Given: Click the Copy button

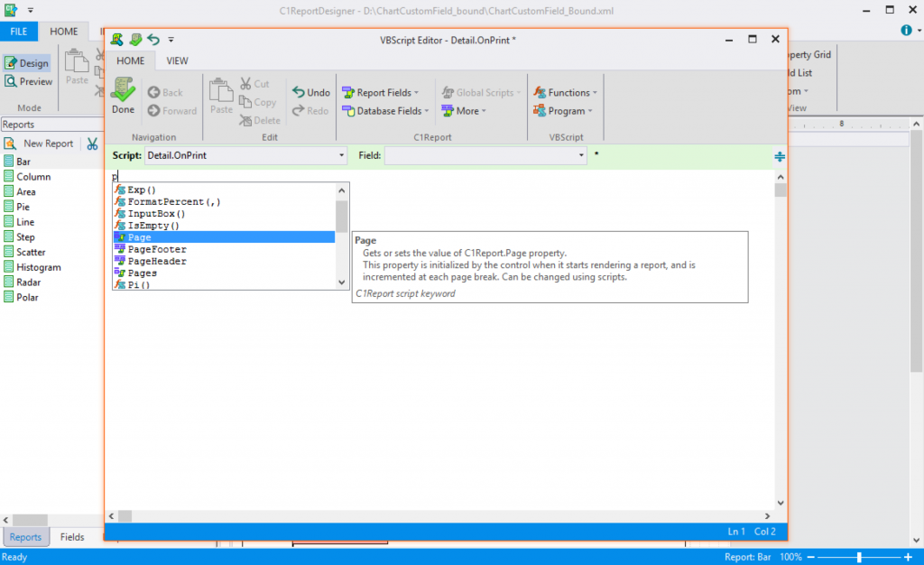Looking at the screenshot, I should pyautogui.click(x=257, y=102).
